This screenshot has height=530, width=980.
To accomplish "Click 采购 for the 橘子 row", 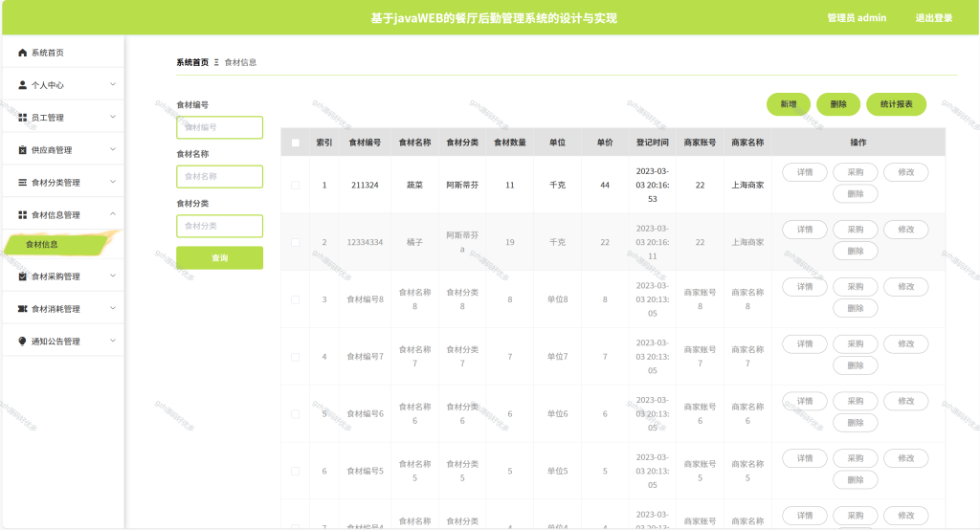I will click(856, 230).
